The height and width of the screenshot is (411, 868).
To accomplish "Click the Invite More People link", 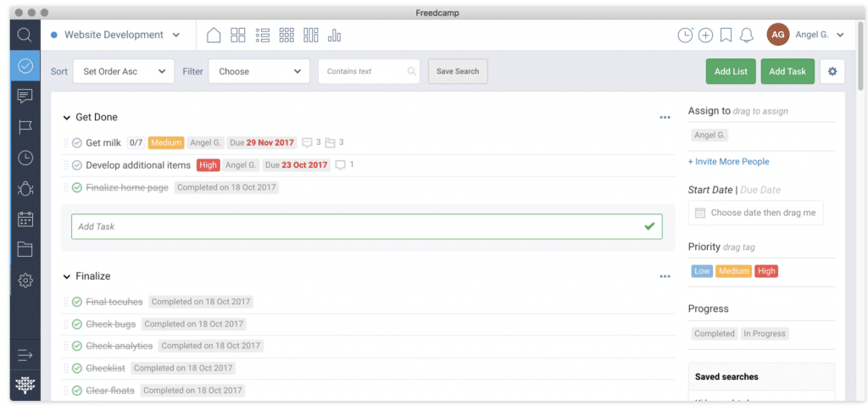I will coord(728,162).
